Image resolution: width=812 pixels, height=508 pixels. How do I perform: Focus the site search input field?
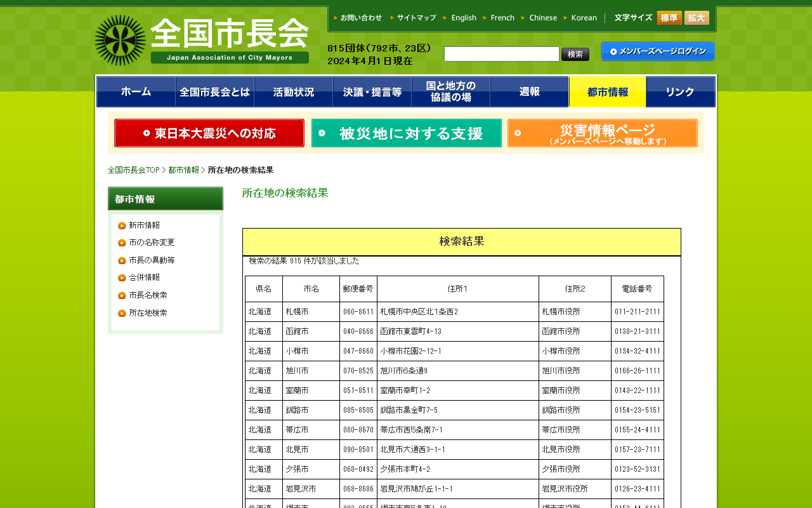tap(502, 54)
